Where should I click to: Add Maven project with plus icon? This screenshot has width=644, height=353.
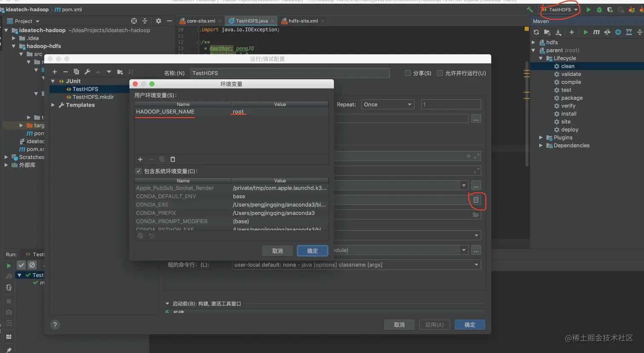tap(572, 32)
